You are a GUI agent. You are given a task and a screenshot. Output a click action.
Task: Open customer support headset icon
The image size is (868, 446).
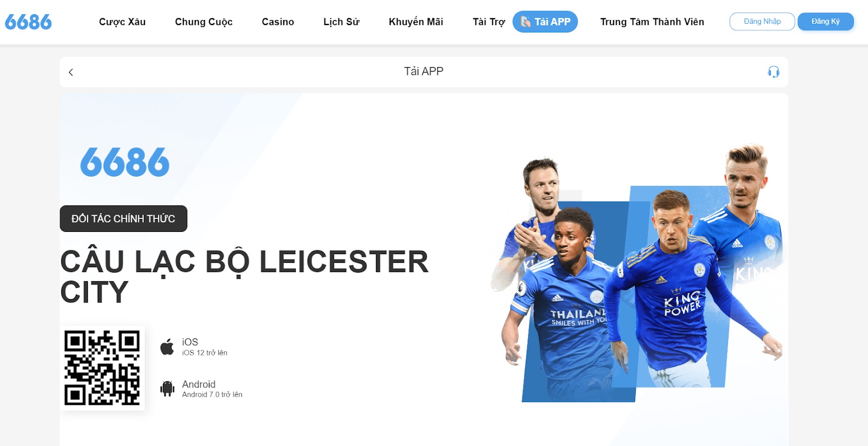[774, 72]
